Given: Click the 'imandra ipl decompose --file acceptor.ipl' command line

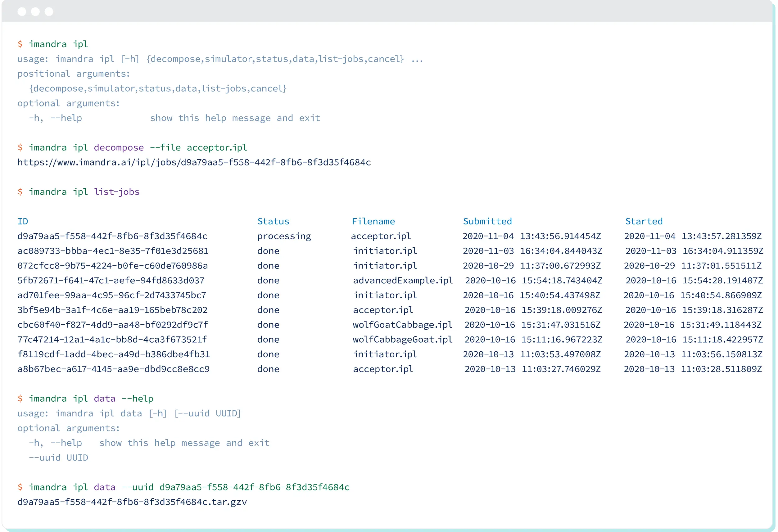Looking at the screenshot, I should point(132,147).
